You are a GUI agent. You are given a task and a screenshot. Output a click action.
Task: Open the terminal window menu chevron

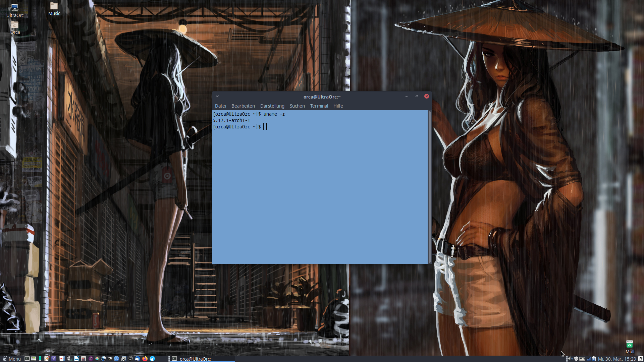point(217,97)
